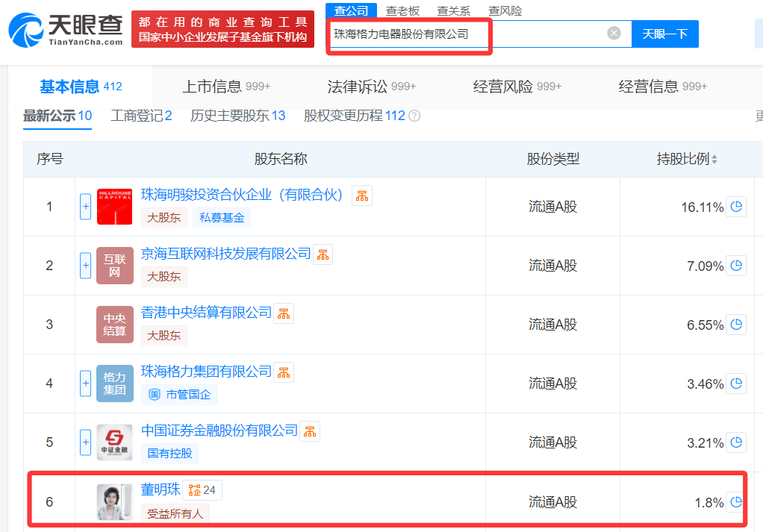Expand row 5 中国证券金融 with plus button
763x532 pixels.
point(86,442)
